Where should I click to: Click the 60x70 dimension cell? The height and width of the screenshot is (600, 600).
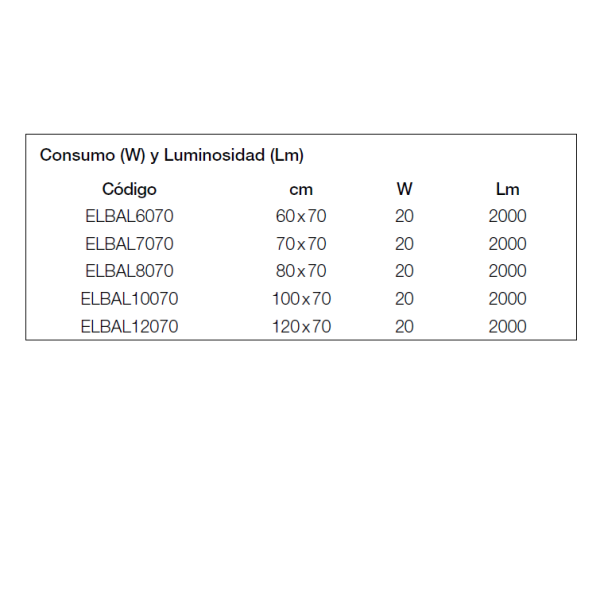click(301, 216)
